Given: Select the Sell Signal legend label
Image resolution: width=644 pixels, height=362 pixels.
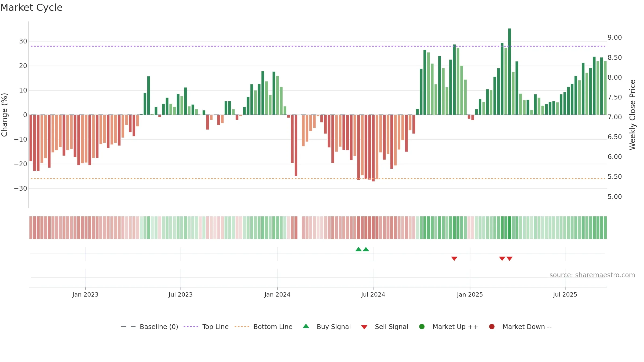Looking at the screenshot, I should (x=391, y=327).
